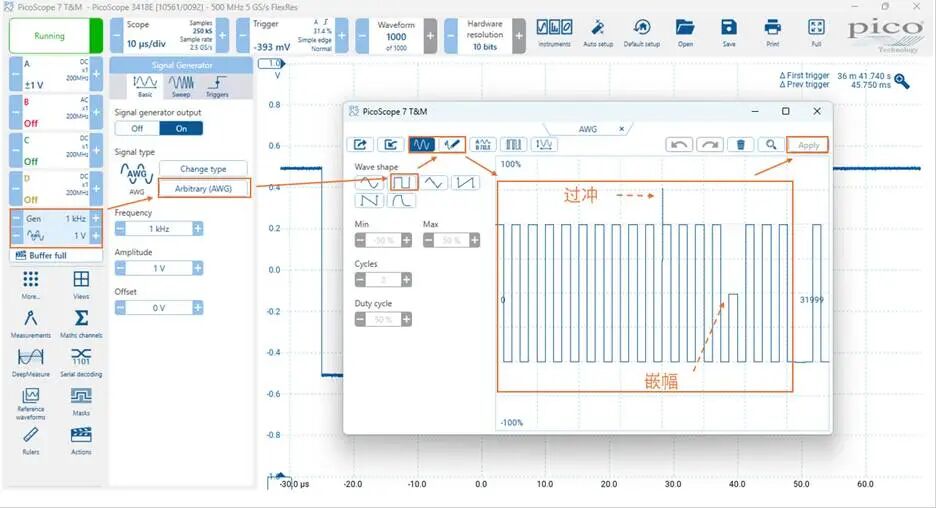Open Reference waveforms
936x508 pixels.
point(30,404)
